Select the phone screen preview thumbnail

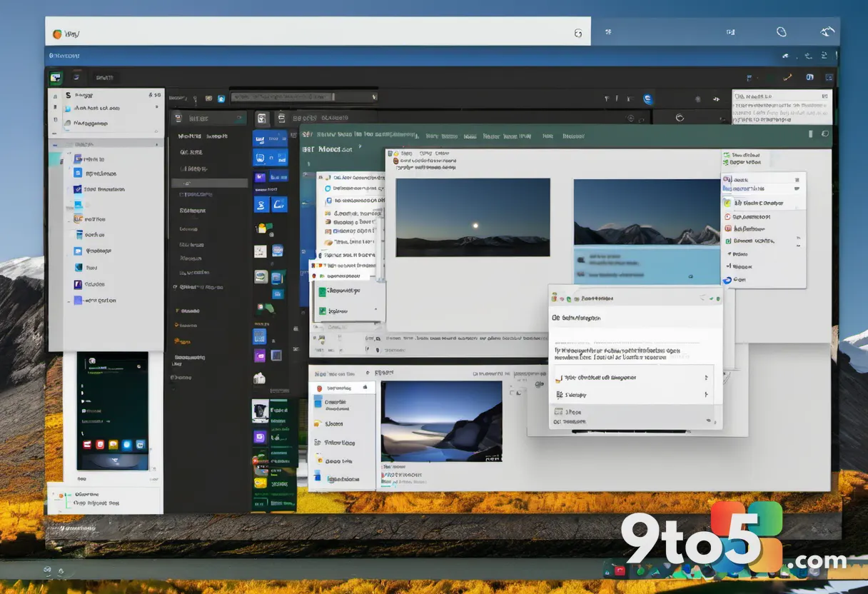tap(113, 411)
